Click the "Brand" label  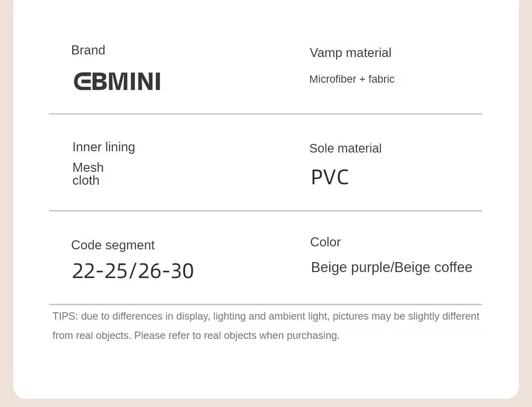[x=88, y=50]
